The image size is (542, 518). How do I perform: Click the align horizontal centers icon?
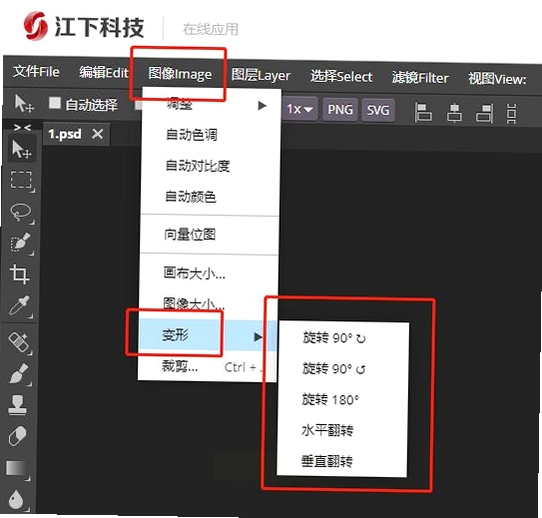pos(454,113)
